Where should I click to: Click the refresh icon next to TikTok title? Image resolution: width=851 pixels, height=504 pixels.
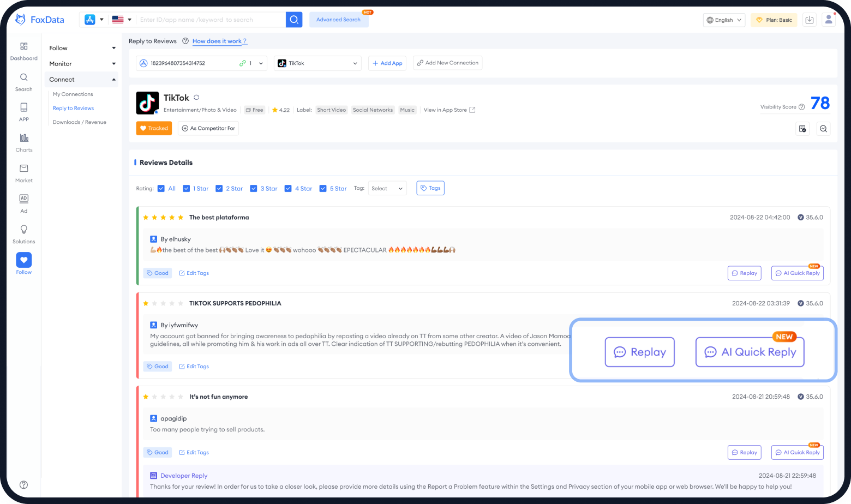[196, 98]
